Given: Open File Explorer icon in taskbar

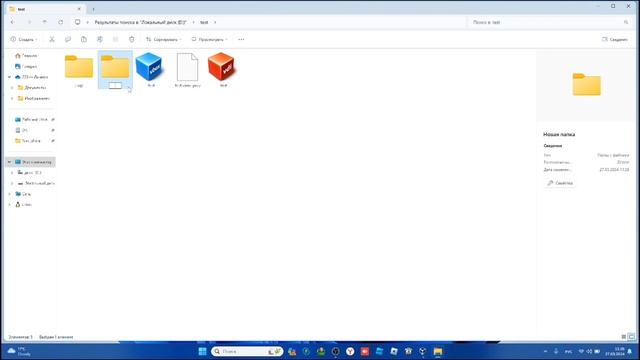Looking at the screenshot, I should click(438, 351).
